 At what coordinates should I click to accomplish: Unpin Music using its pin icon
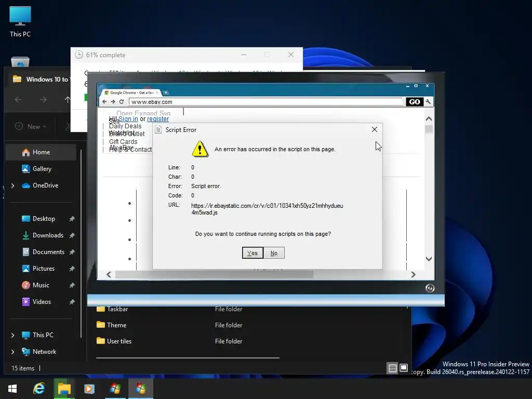tap(72, 285)
